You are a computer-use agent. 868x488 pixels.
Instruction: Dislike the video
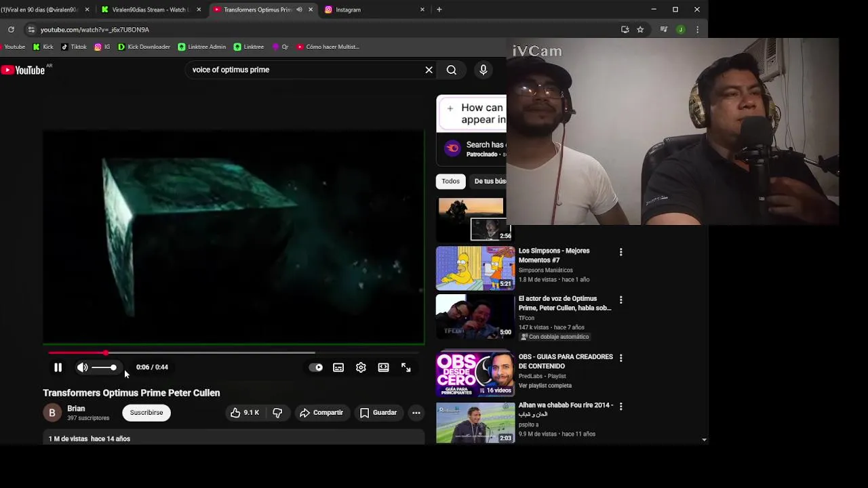[277, 413]
